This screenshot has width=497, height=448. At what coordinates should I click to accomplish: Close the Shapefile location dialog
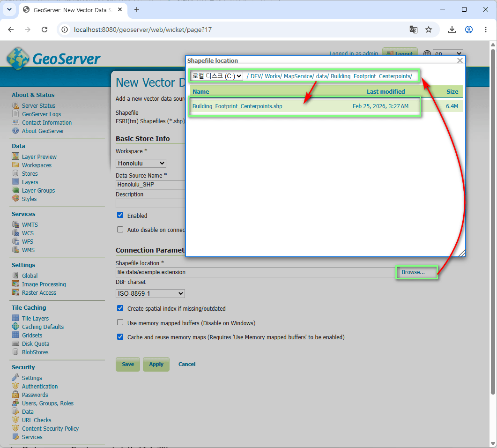click(460, 60)
